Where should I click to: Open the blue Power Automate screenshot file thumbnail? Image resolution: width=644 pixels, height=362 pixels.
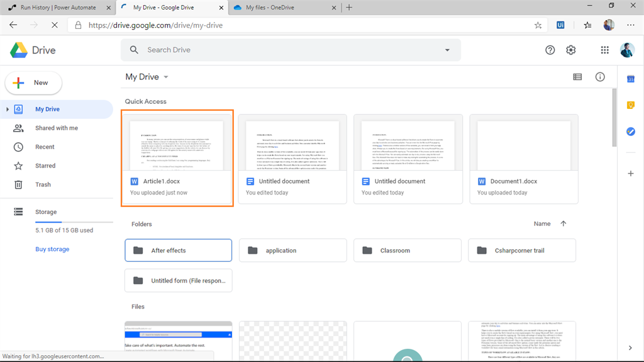click(178, 341)
